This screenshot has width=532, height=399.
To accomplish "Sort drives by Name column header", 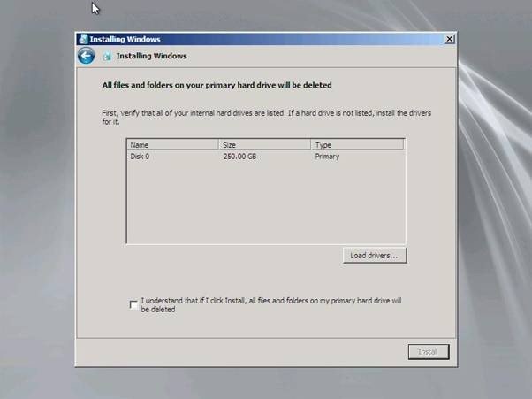I will 172,145.
